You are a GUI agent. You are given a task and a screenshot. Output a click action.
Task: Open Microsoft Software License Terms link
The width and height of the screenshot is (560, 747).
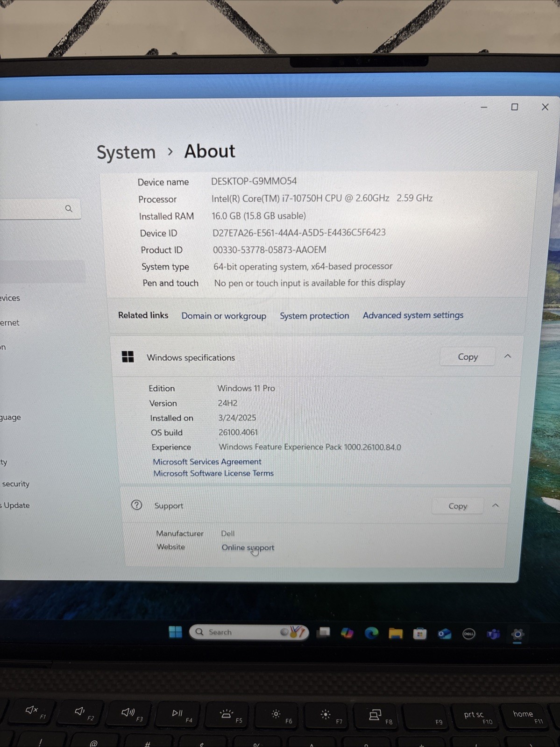(x=213, y=473)
